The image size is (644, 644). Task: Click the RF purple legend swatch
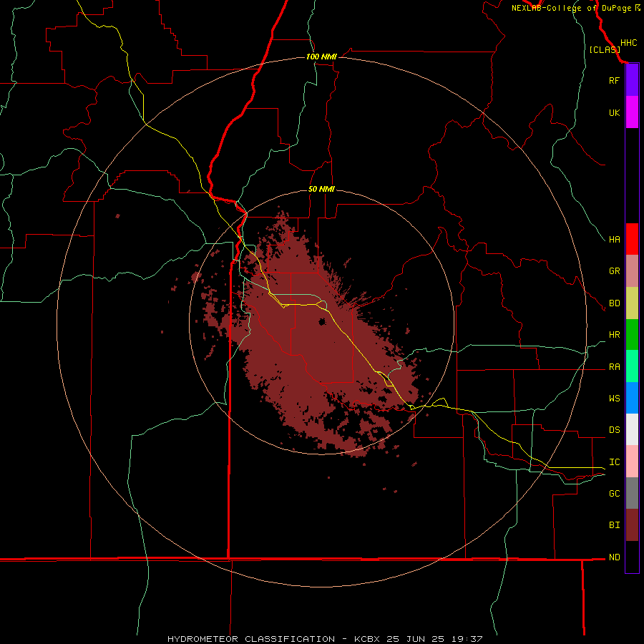[x=632, y=80]
